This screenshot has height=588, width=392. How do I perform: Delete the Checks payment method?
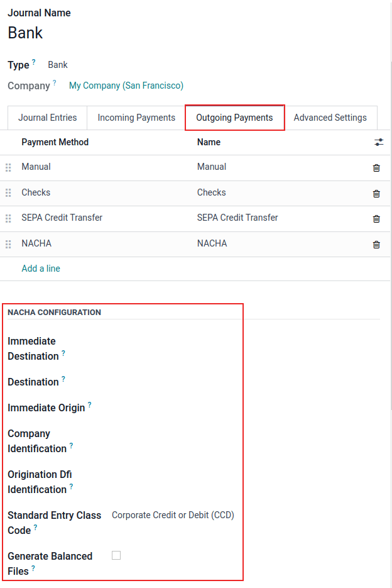376,193
